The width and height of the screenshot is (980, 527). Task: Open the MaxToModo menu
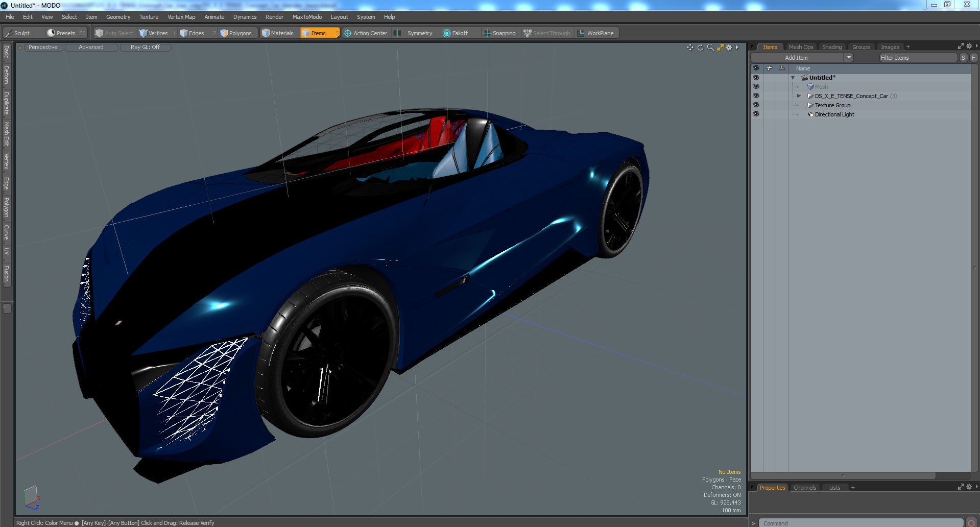tap(307, 17)
